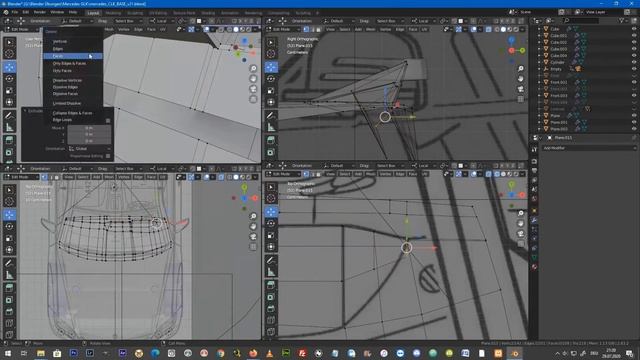Viewport: 640px width, 360px height.
Task: Select Select Box tool in bottom-left car viewport
Action: point(9,190)
